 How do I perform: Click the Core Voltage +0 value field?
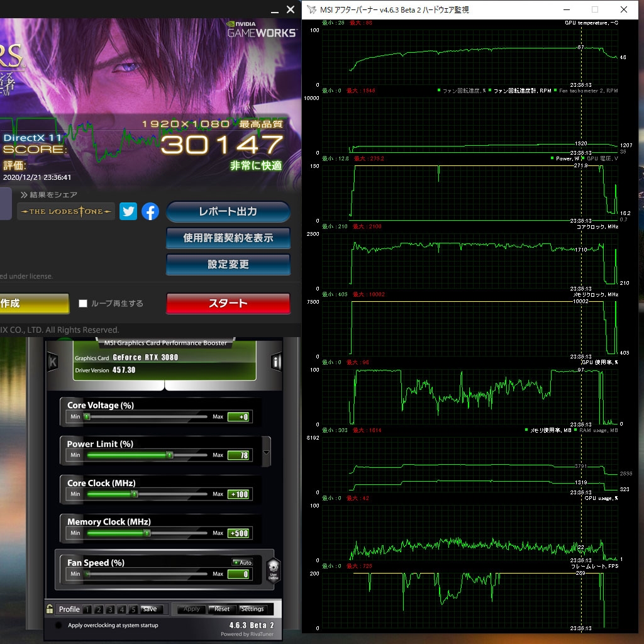coord(238,416)
